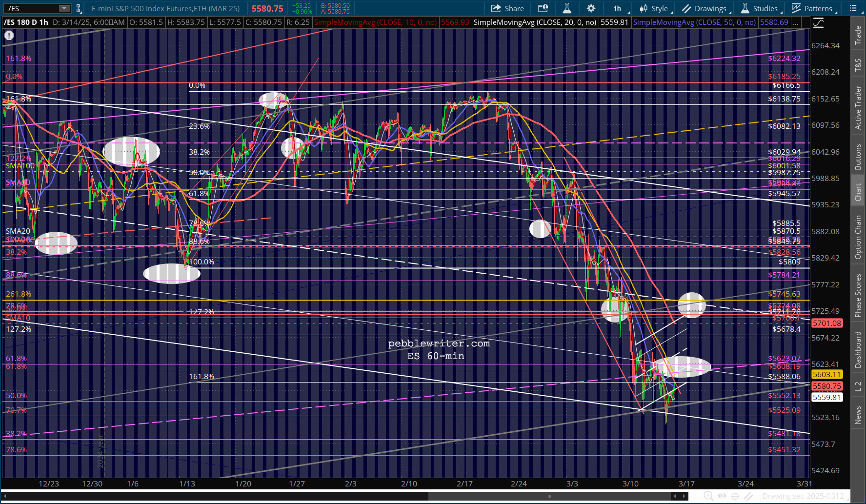Open the chart alerts icon in toolbar
This screenshot has width=866, height=504.
[x=543, y=8]
